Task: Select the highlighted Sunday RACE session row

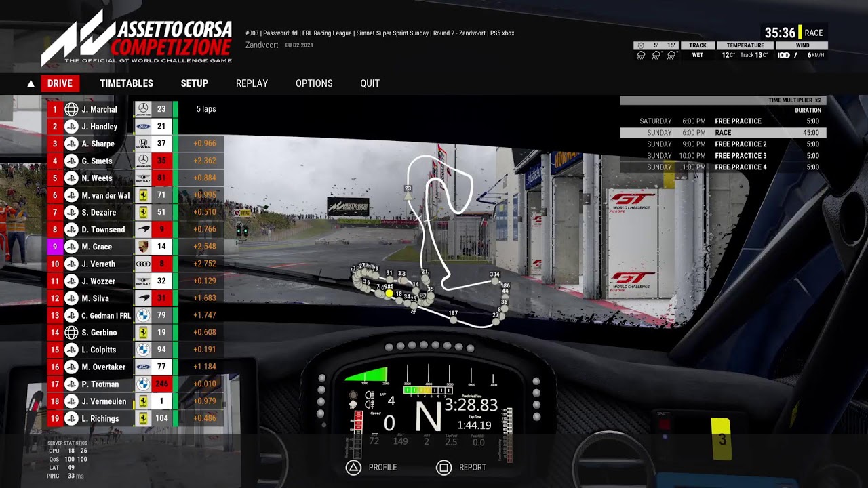Action: click(x=723, y=133)
